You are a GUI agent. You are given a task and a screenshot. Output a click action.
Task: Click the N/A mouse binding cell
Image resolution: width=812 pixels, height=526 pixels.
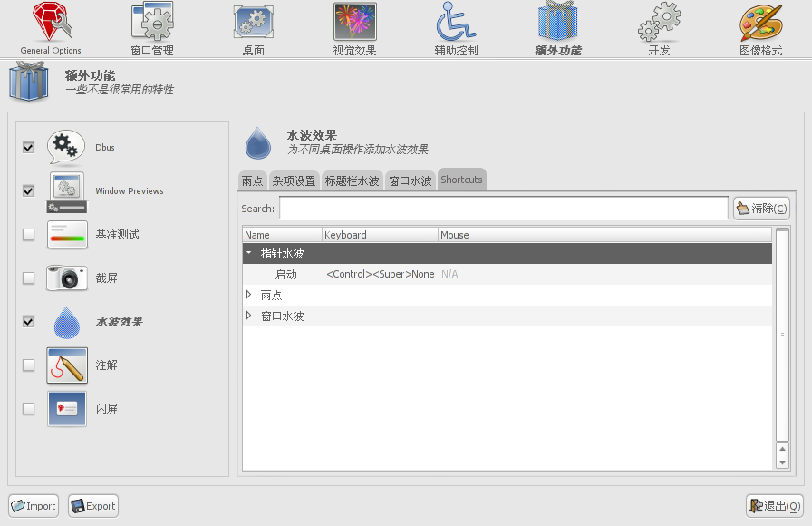point(449,274)
